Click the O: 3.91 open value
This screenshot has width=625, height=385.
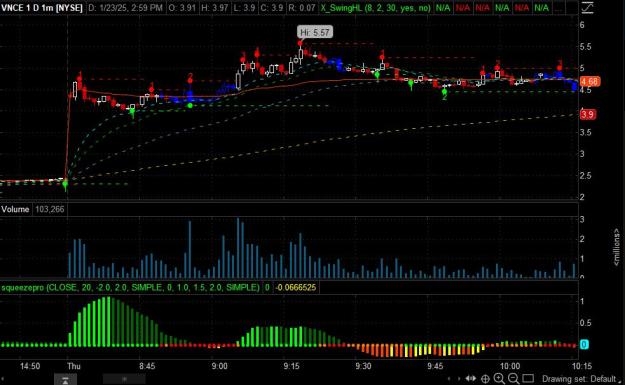coord(182,8)
